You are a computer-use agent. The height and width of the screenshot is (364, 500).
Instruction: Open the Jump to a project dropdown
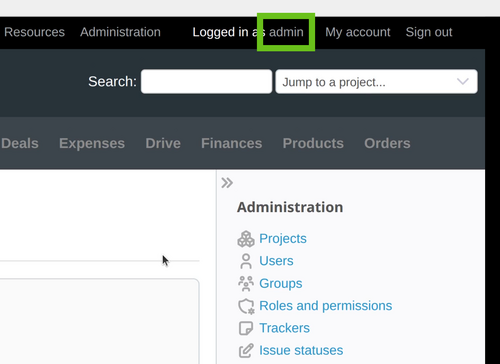(x=376, y=82)
